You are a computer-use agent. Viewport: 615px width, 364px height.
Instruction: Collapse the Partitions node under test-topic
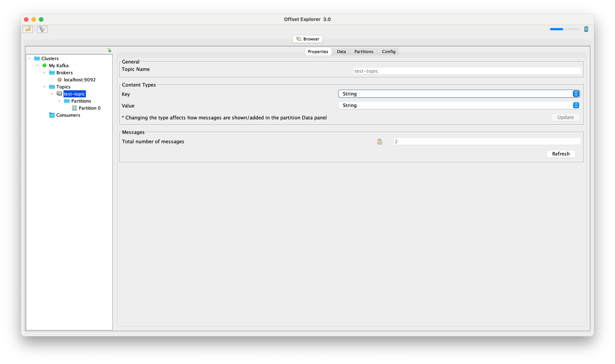(x=59, y=101)
